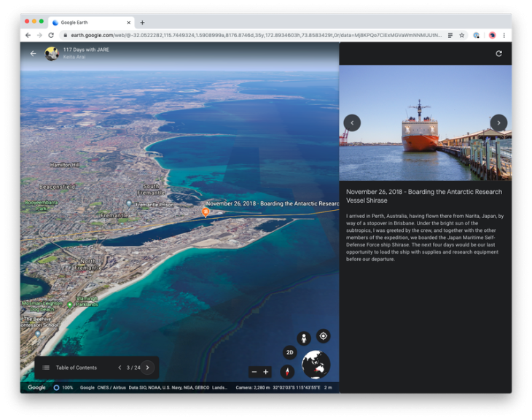Image resolution: width=532 pixels, height=420 pixels.
Task: Open the Chrome three-dot menu
Action: click(504, 35)
